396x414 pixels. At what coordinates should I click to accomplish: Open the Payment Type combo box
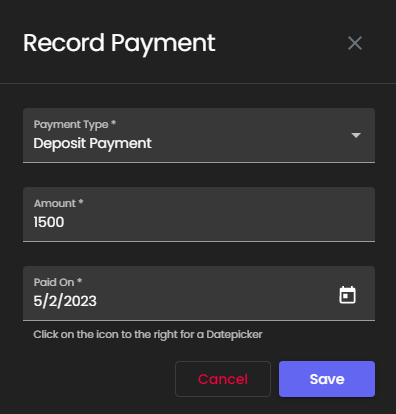199,135
